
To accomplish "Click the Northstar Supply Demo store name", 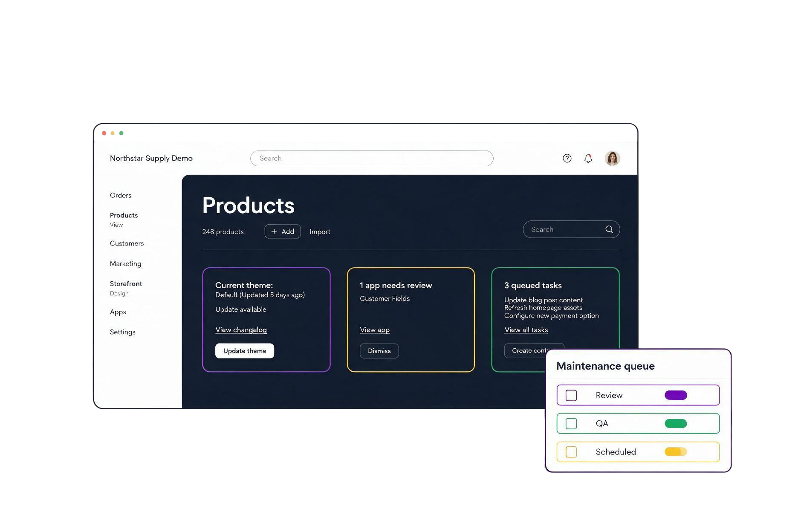I will click(x=151, y=158).
